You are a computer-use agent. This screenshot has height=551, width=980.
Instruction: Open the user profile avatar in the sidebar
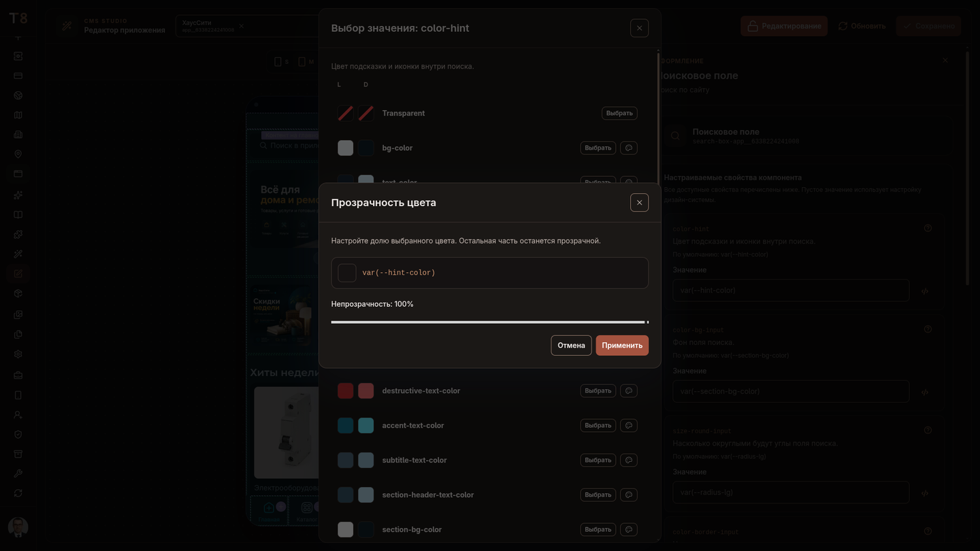coord(18,527)
